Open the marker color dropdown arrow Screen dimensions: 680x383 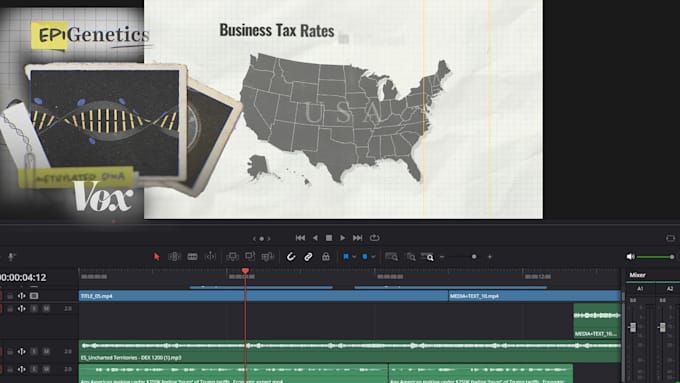(x=373, y=257)
